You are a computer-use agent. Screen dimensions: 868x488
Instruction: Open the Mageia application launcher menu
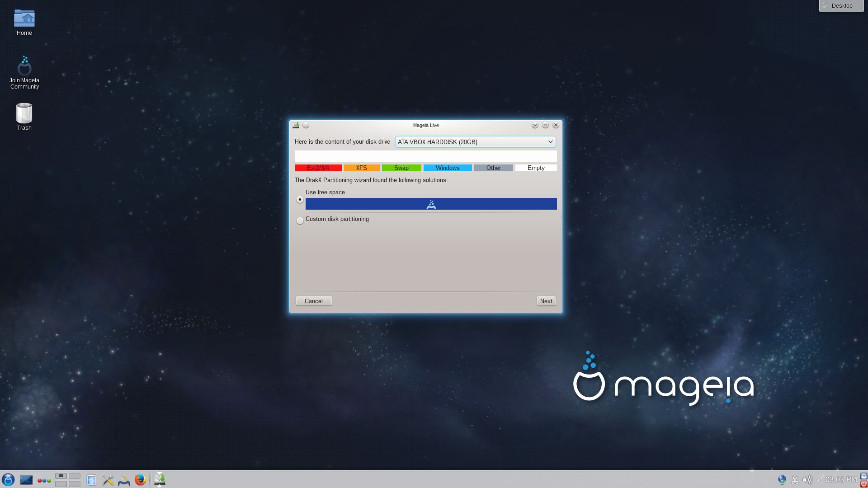point(8,479)
